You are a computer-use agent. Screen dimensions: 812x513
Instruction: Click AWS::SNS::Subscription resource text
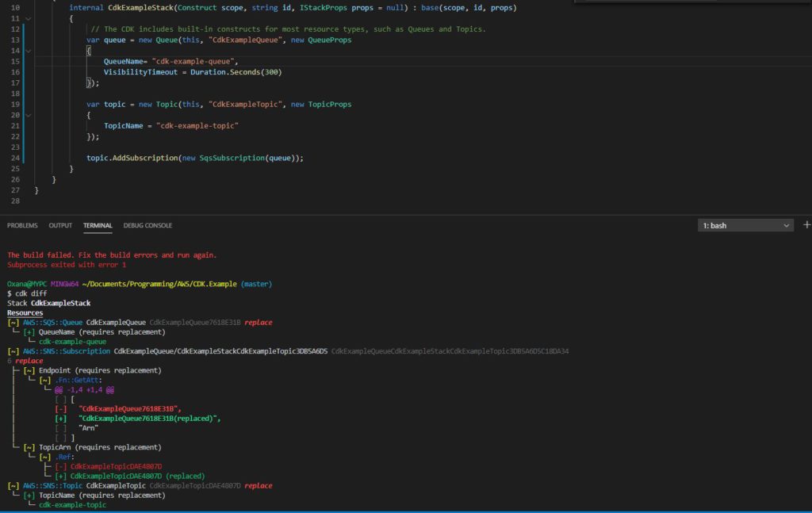click(x=67, y=351)
